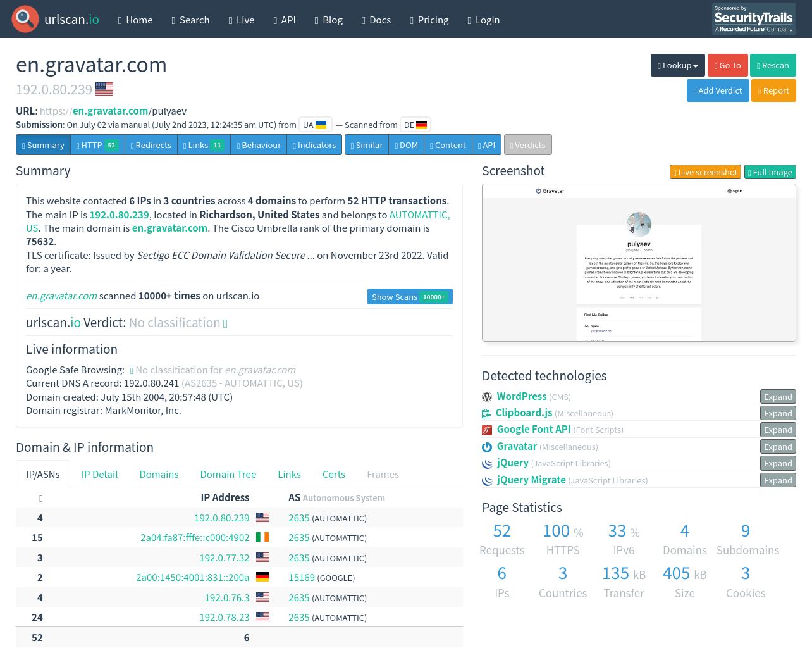This screenshot has width=812, height=648.
Task: Click the WordPress technology icon
Action: (x=487, y=397)
